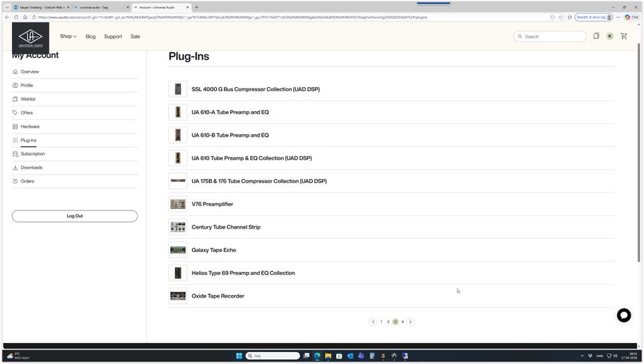Click SSL 4000 G Bus Compressor thumbnail
This screenshot has width=644, height=364.
(x=178, y=89)
